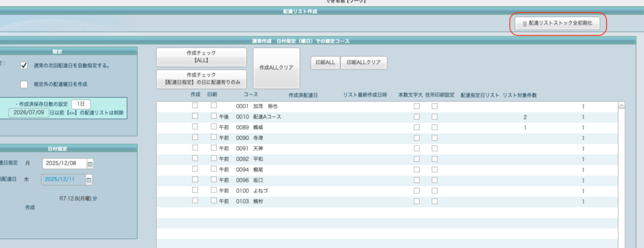This screenshot has width=644, height=248.
Task: Click 配達リストストック全初期化 button
Action: coord(557,24)
